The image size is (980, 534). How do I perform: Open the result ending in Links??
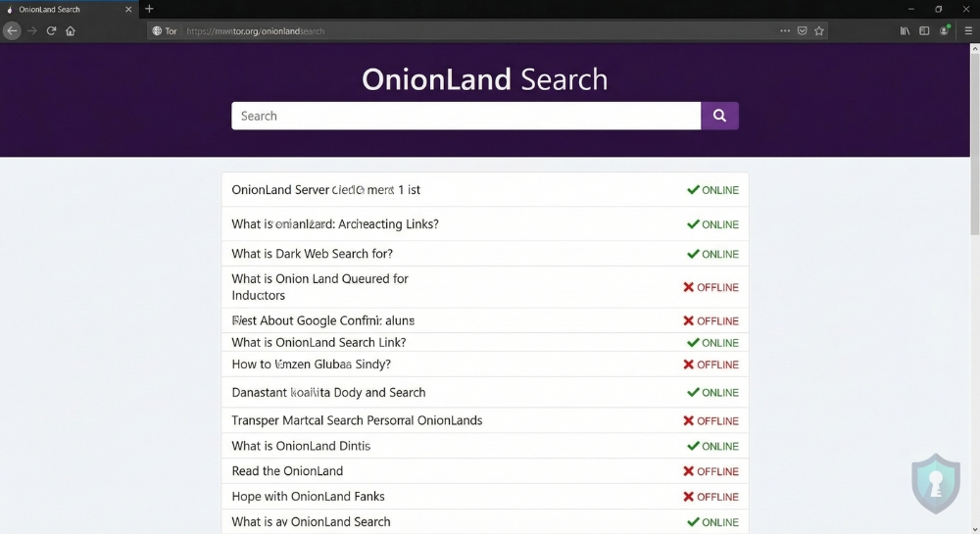(335, 223)
